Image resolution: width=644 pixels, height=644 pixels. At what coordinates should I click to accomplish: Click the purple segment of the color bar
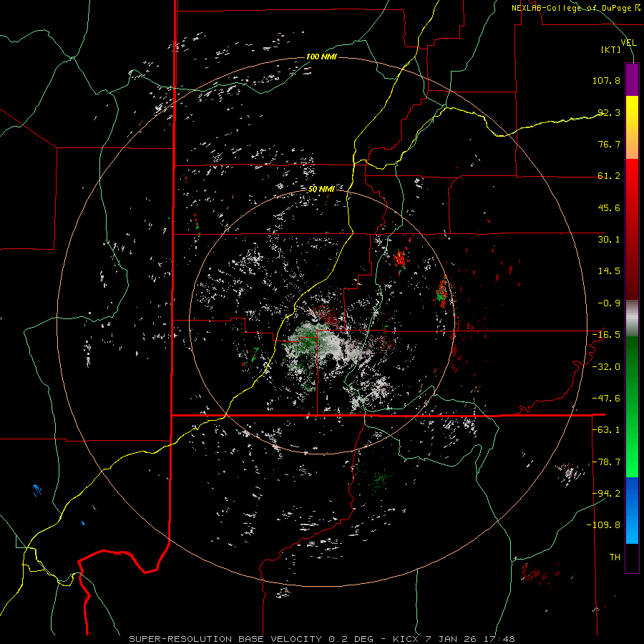tap(632, 79)
